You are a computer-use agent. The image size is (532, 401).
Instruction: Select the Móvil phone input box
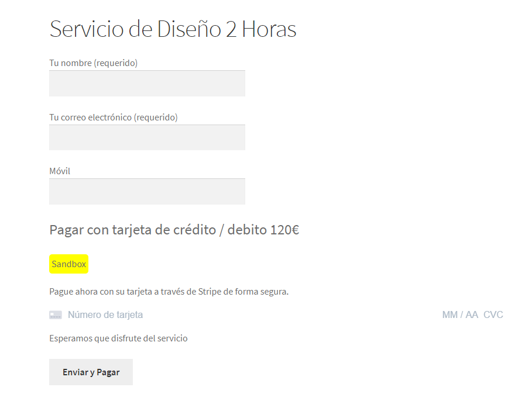[x=147, y=192]
